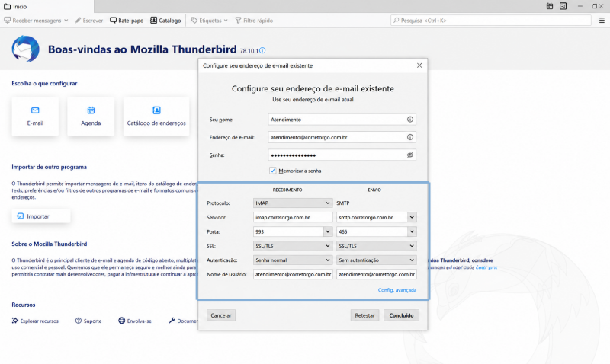Uncheck the Memorizar a senha checkbox
610x364 pixels.
click(273, 171)
